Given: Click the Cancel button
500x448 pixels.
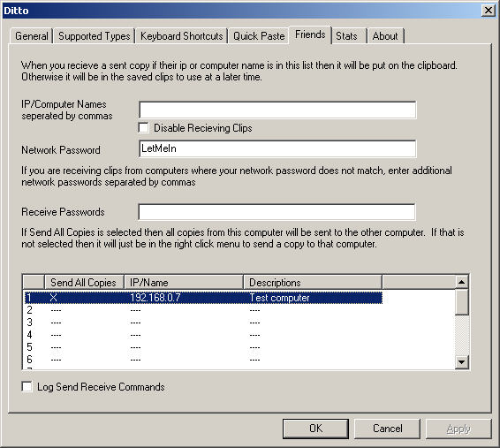Looking at the screenshot, I should [387, 429].
